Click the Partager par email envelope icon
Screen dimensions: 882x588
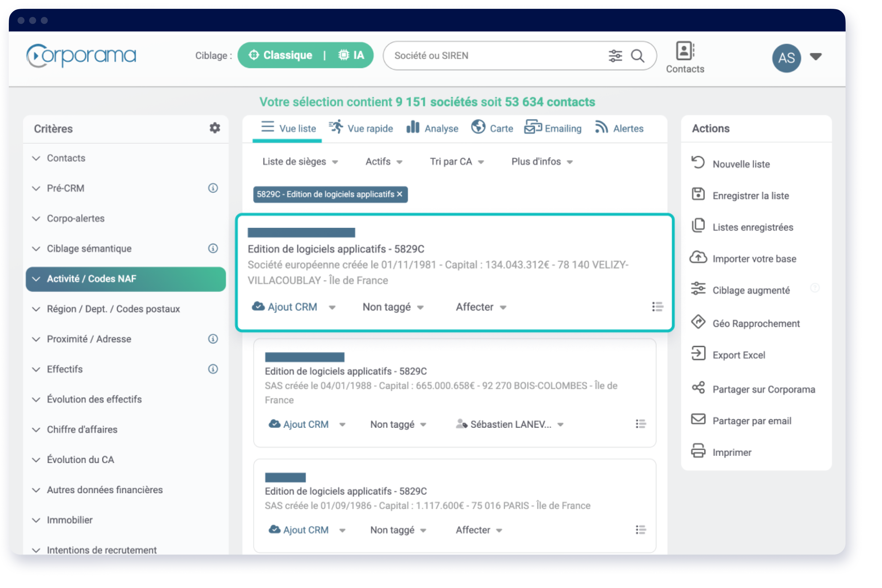coord(698,419)
